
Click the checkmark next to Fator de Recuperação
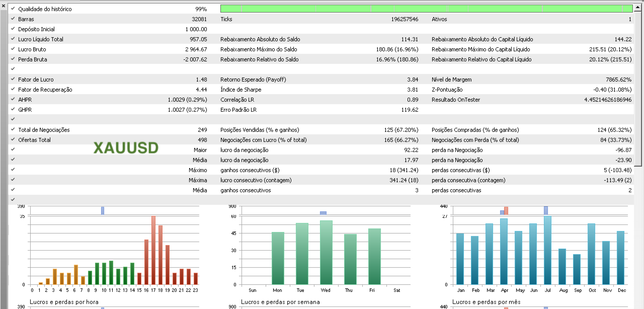pyautogui.click(x=13, y=89)
